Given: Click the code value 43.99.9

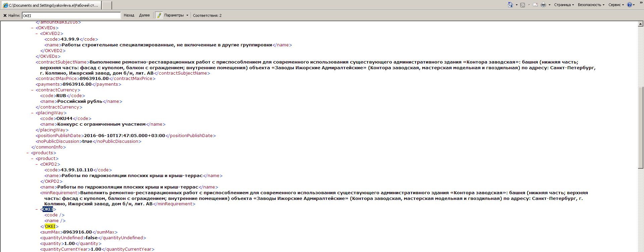Looking at the screenshot, I should point(70,39).
